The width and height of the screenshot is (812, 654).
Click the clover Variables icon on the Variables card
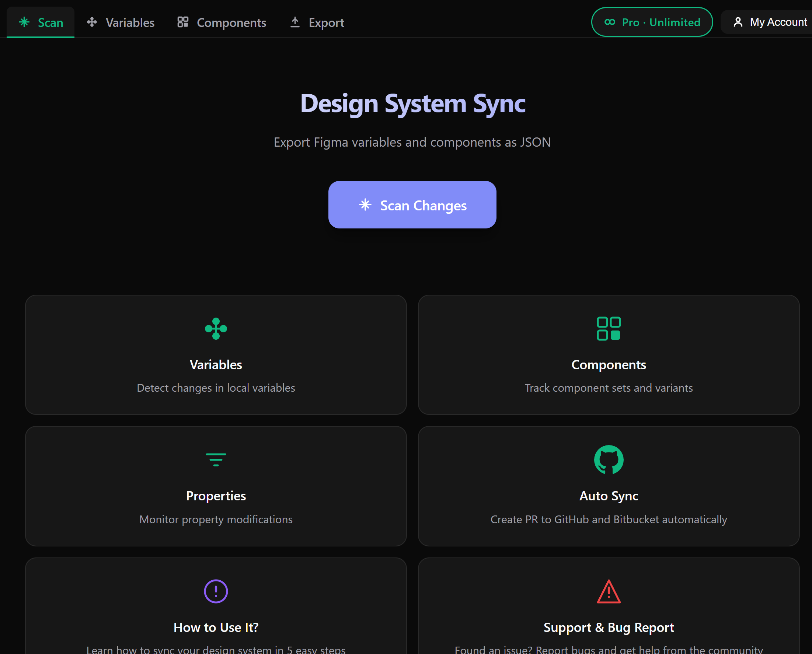click(216, 328)
